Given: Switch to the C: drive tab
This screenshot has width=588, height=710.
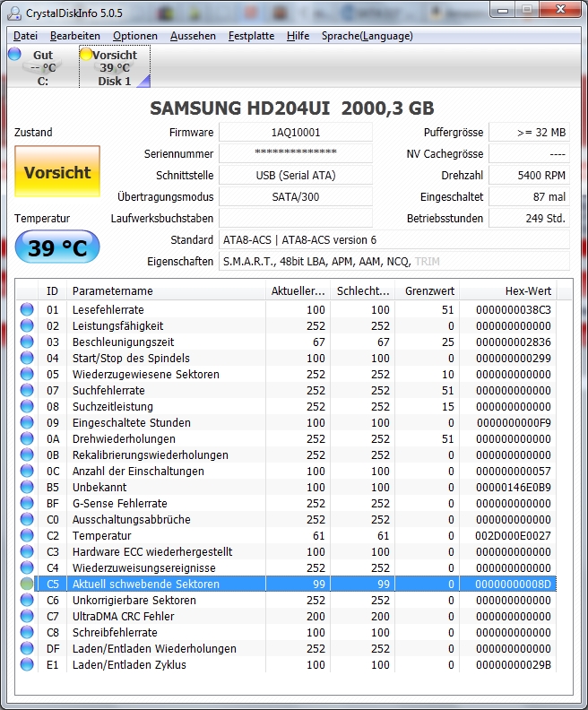Looking at the screenshot, I should click(x=42, y=67).
